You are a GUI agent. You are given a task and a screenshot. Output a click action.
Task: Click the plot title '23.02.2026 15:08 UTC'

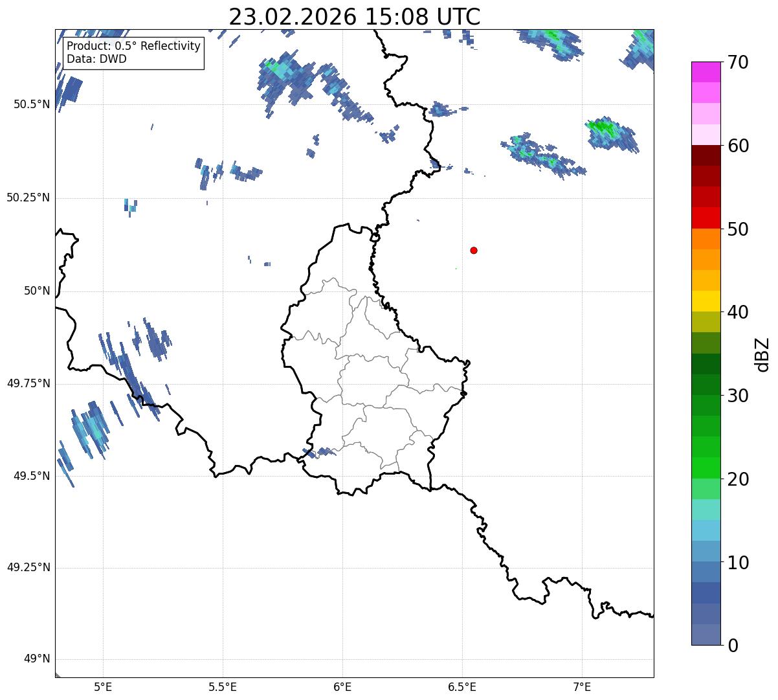[x=355, y=16]
